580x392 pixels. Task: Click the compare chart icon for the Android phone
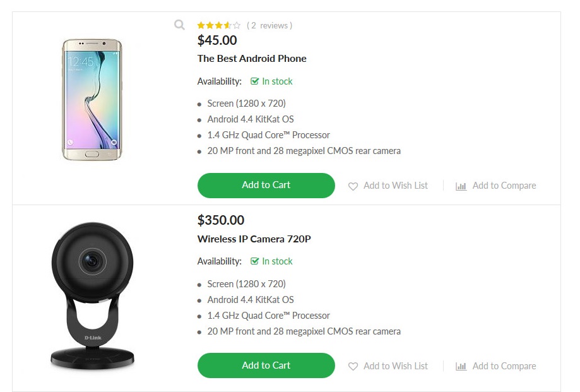coord(461,186)
